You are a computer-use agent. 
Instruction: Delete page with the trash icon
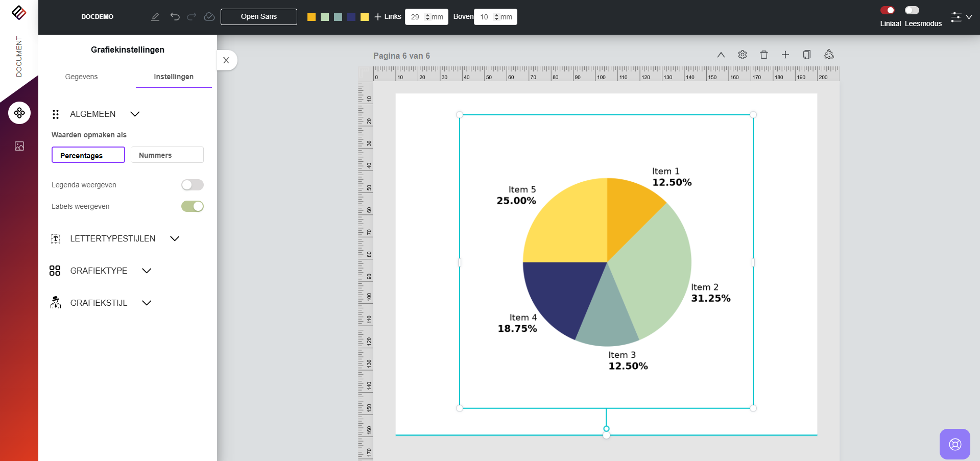tap(764, 55)
